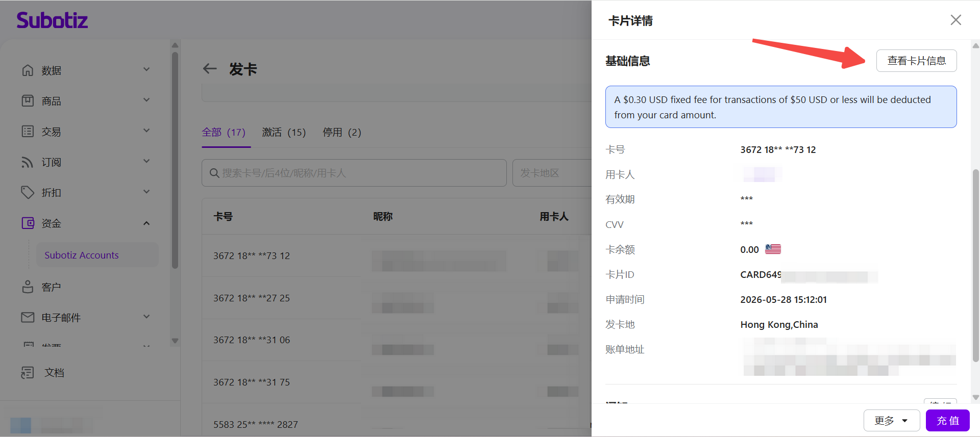
Task: Open the 客户 sidebar item
Action: coord(51,287)
